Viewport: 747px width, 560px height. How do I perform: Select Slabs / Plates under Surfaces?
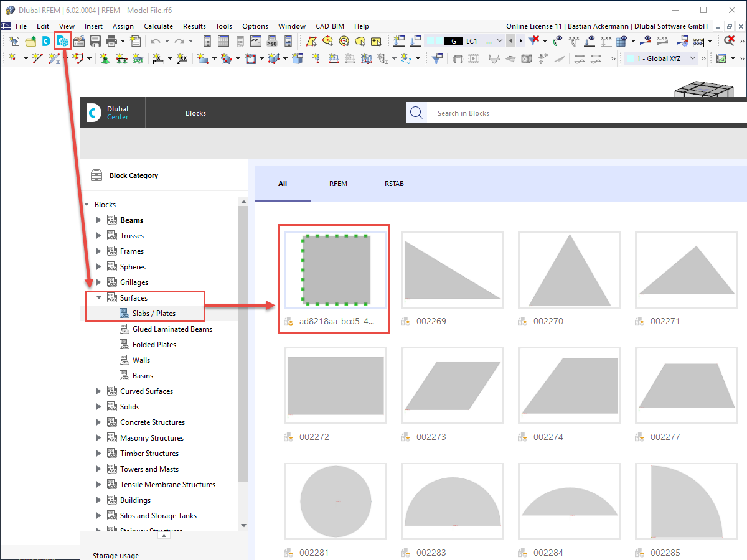154,312
